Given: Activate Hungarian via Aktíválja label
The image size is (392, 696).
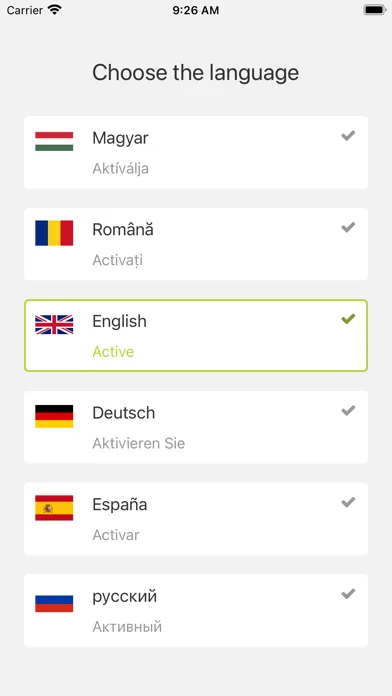Looking at the screenshot, I should click(x=120, y=169).
